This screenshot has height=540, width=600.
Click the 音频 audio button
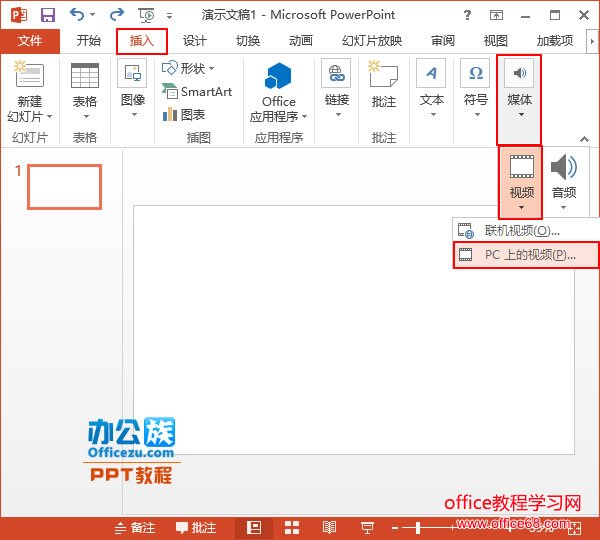click(564, 182)
